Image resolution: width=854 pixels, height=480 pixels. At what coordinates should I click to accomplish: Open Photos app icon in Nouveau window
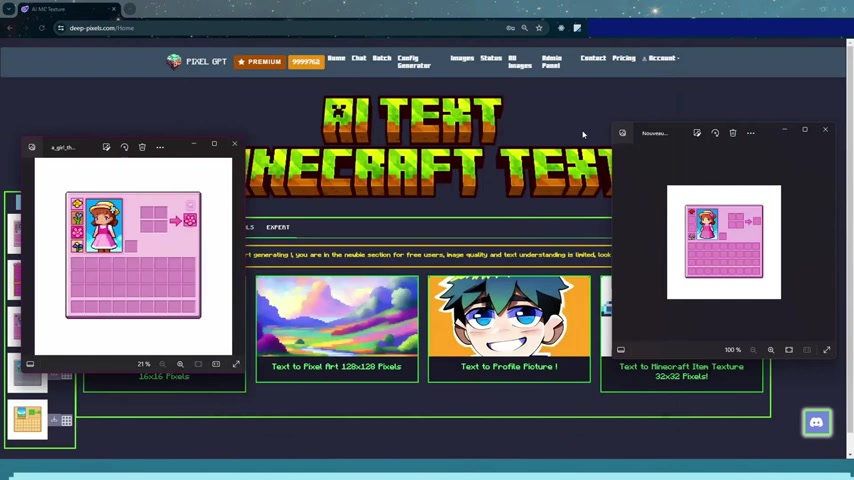[623, 133]
